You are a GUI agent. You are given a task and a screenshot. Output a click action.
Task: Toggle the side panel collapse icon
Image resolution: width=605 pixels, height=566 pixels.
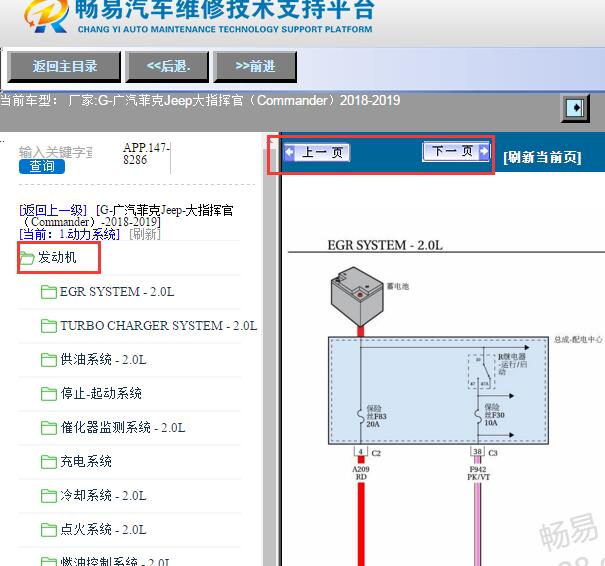pyautogui.click(x=575, y=108)
